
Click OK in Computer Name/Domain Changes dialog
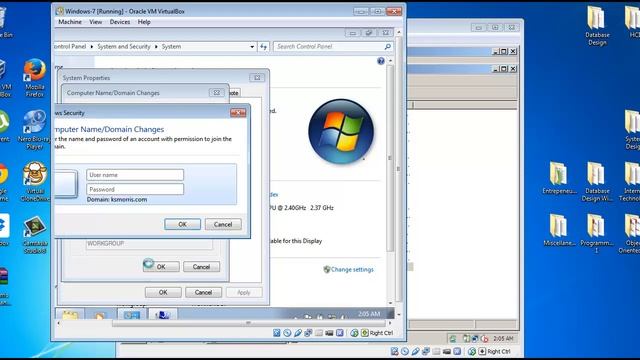pos(161,267)
